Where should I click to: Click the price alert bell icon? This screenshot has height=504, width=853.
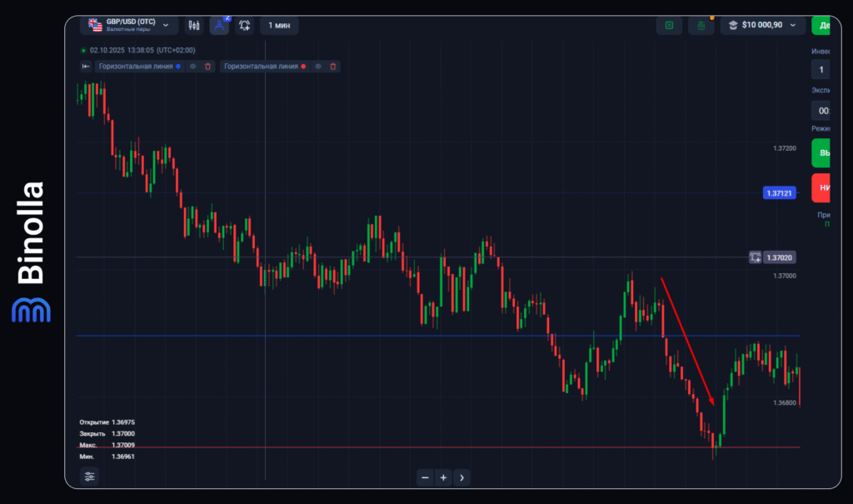click(245, 26)
